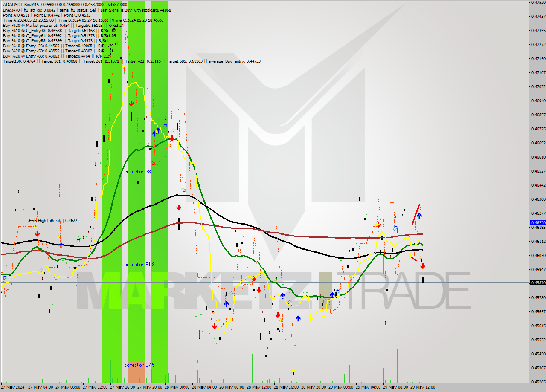Click the 0.46775 price axis label
This screenshot has height=392, width=546.
539,129
